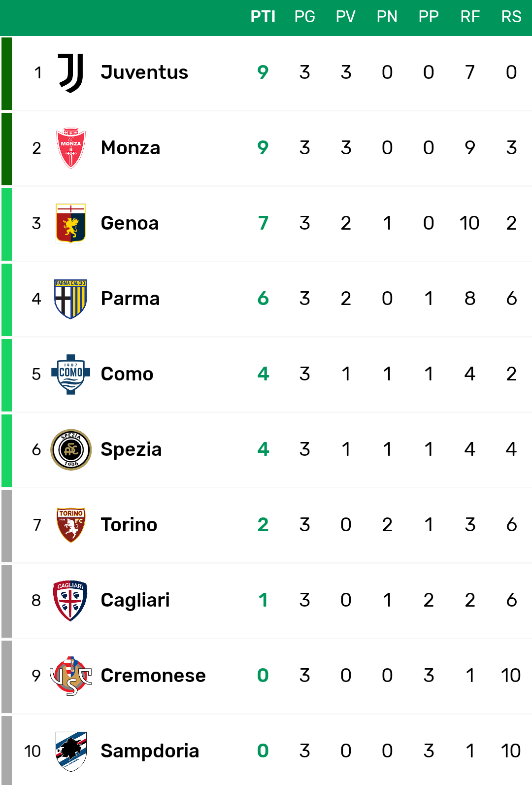Open the Genoa team name link
Image resolution: width=532 pixels, height=785 pixels.
[130, 223]
